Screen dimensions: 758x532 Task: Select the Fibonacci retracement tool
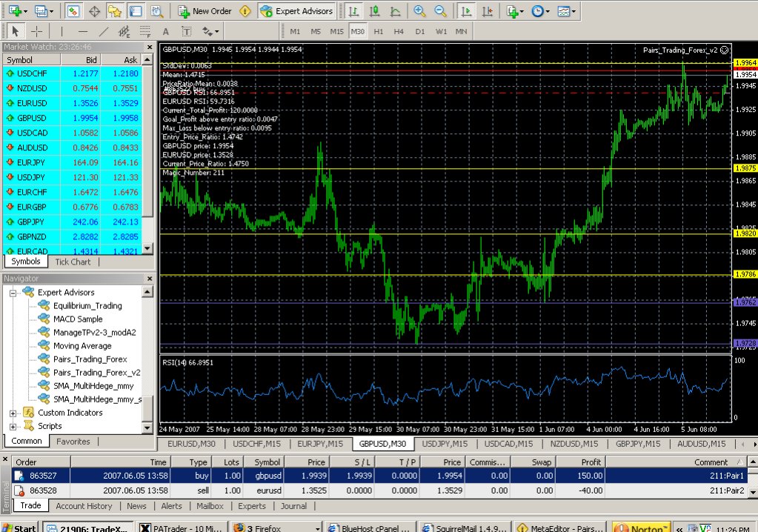pyautogui.click(x=145, y=31)
